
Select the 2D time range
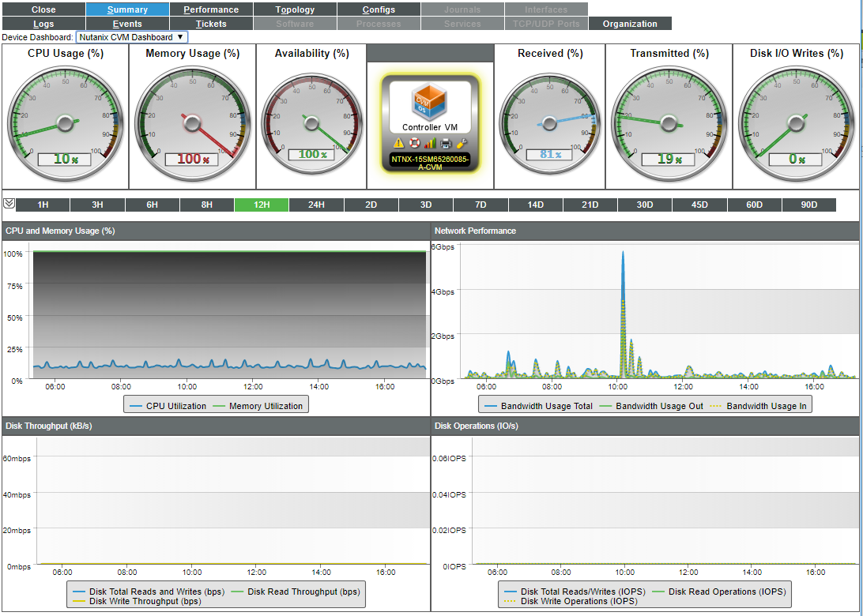[x=371, y=205]
